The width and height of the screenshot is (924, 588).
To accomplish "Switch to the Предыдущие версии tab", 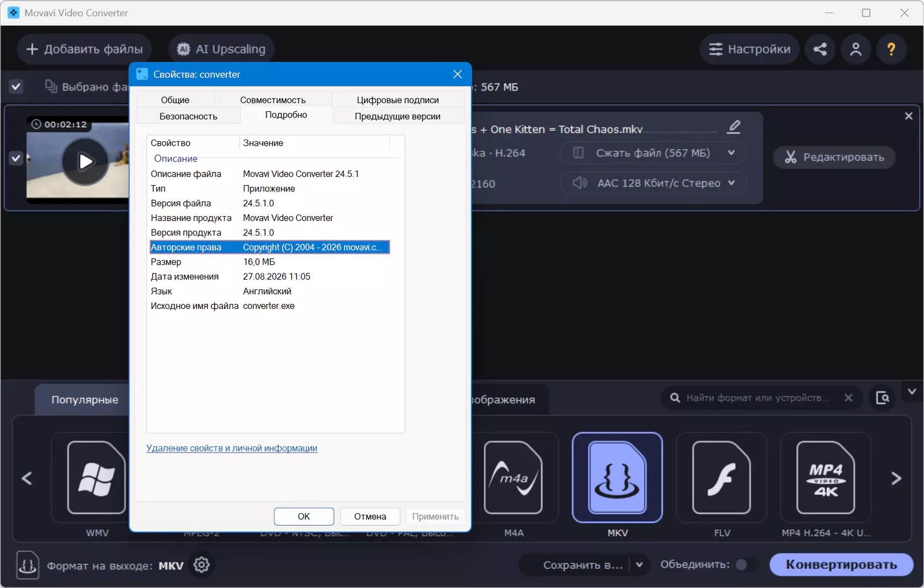I will pos(397,116).
